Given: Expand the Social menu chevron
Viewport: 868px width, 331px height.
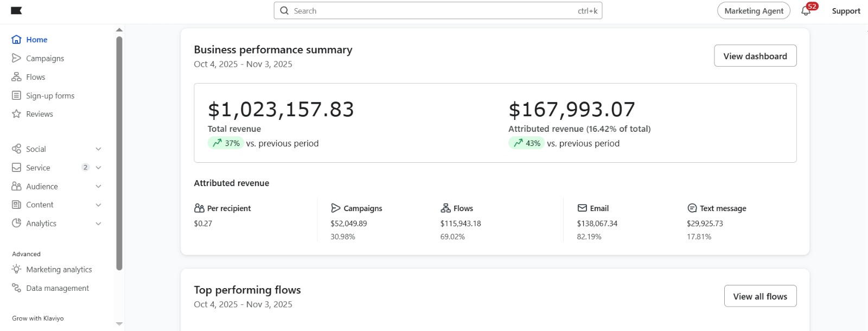Looking at the screenshot, I should click(98, 149).
